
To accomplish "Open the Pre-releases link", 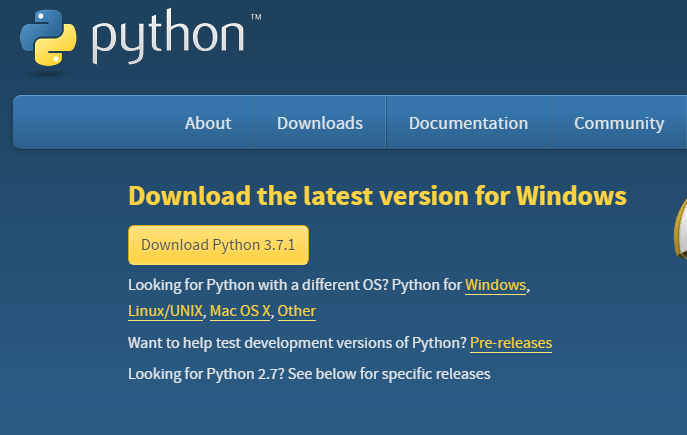I will coord(511,343).
